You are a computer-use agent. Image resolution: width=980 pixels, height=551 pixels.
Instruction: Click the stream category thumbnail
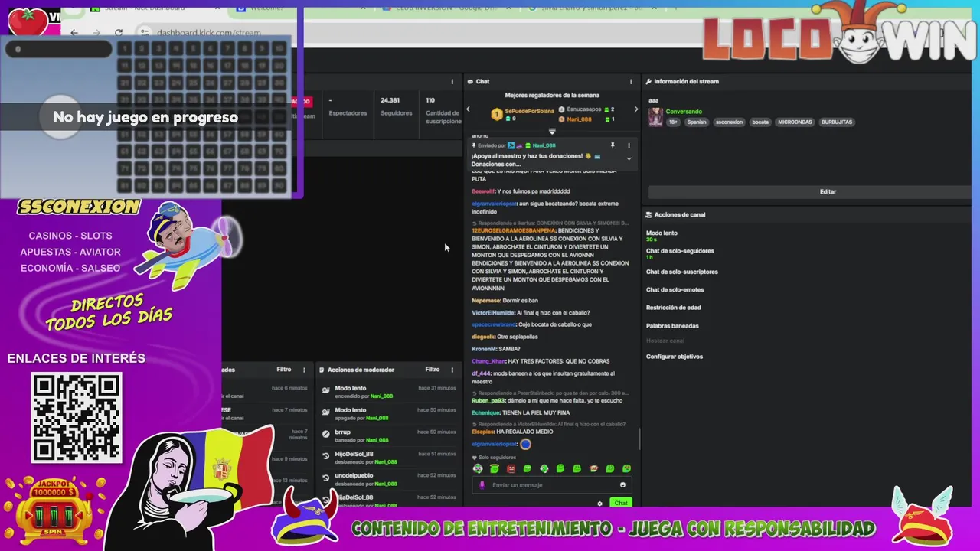(x=655, y=117)
